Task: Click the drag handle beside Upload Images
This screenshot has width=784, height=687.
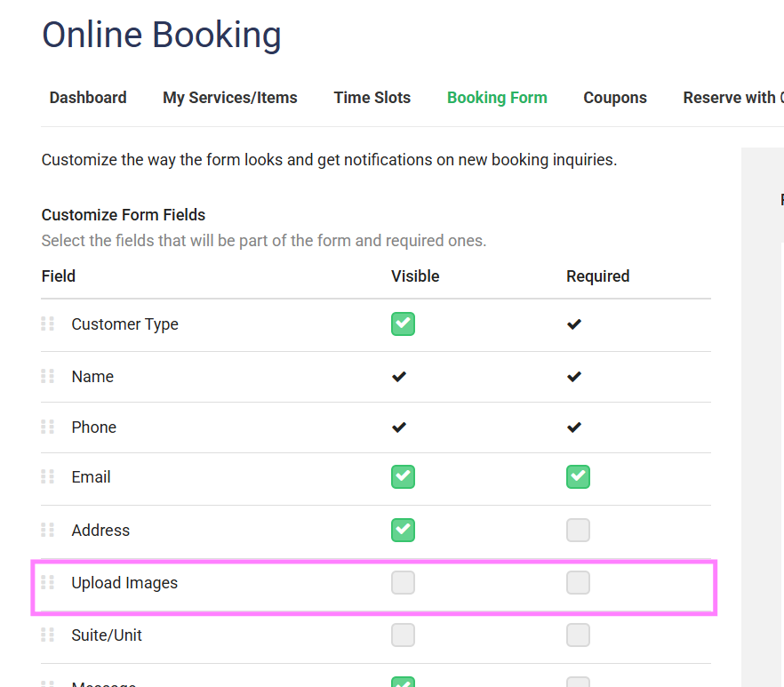Action: 48,583
